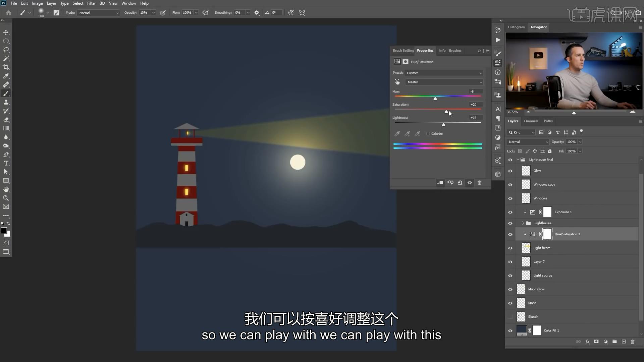Image resolution: width=644 pixels, height=362 pixels.
Task: Open the layer Fill percentage dropdown
Action: click(x=580, y=151)
